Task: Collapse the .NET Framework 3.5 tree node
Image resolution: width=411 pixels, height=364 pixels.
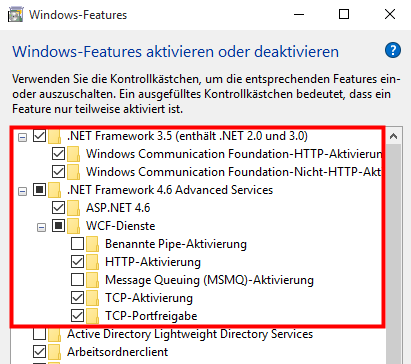Action: coord(22,137)
